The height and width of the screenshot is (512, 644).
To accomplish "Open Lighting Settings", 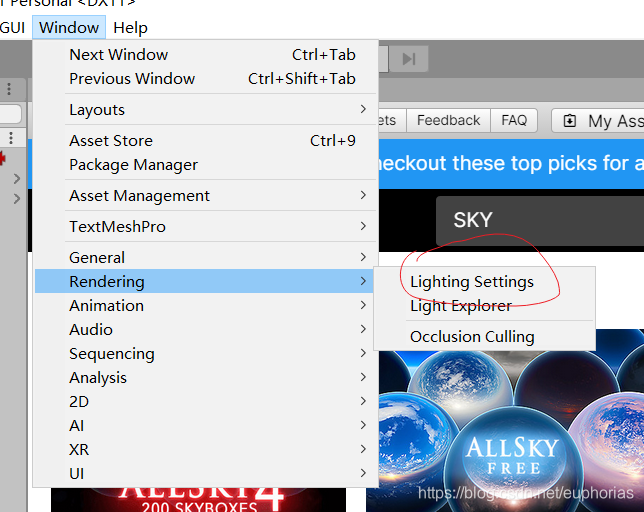I will tap(485, 282).
